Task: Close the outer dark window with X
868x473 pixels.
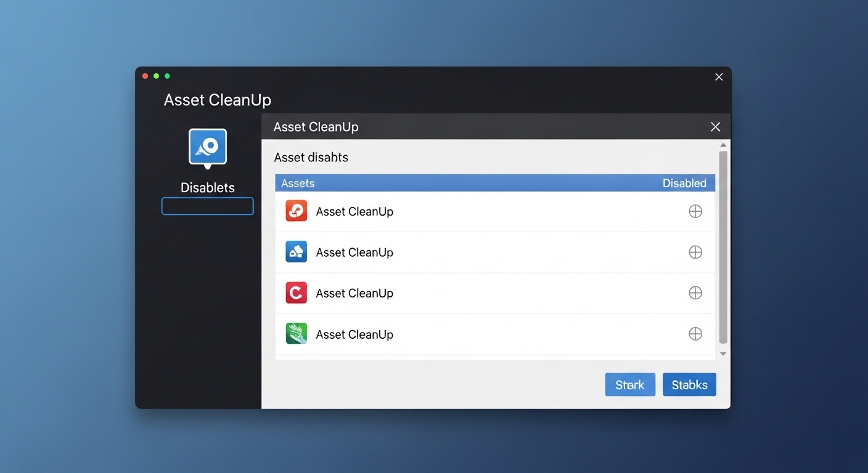Action: click(x=719, y=77)
